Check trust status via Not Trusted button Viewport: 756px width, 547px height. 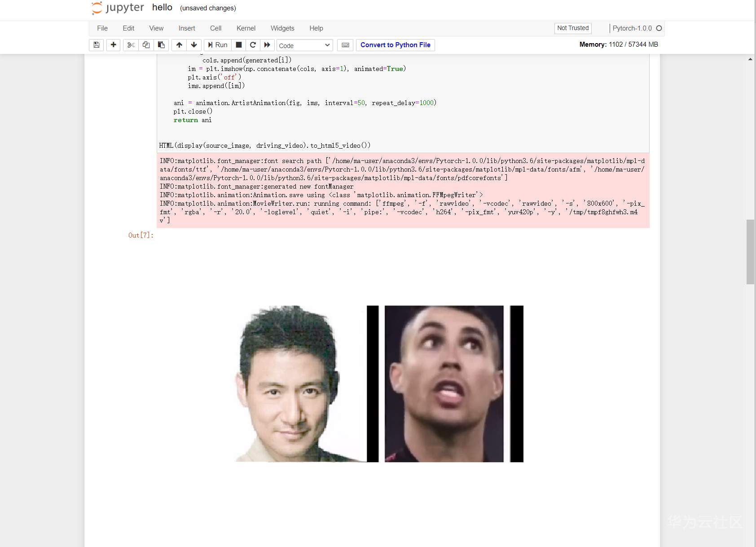point(573,28)
